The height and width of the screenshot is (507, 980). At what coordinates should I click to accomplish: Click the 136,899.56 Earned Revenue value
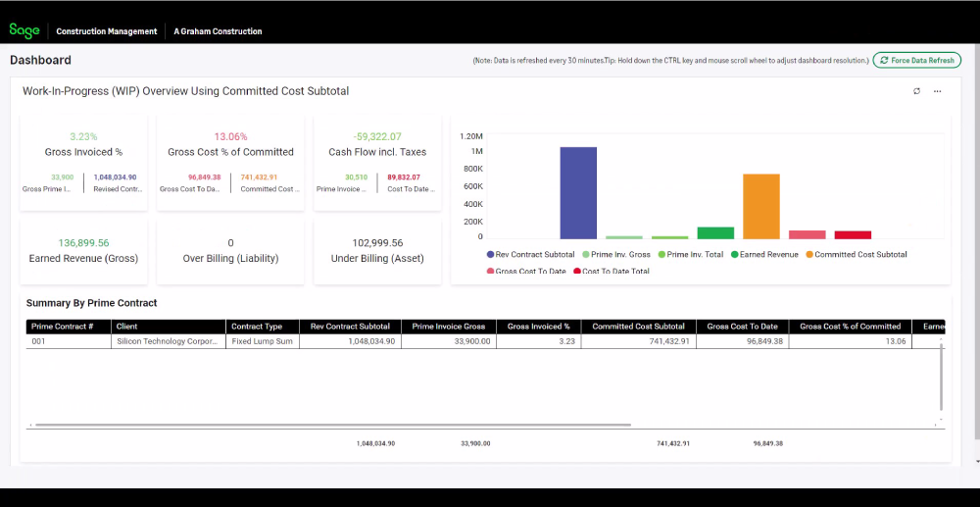click(83, 242)
